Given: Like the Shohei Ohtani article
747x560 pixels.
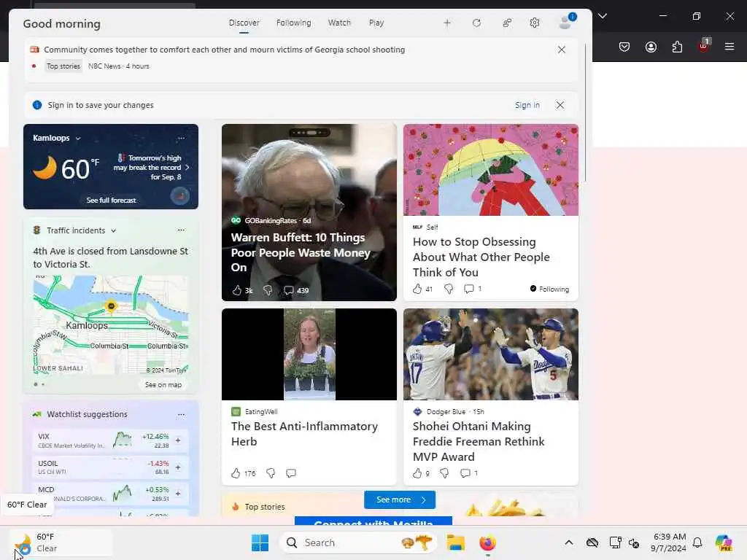Looking at the screenshot, I should coord(417,472).
